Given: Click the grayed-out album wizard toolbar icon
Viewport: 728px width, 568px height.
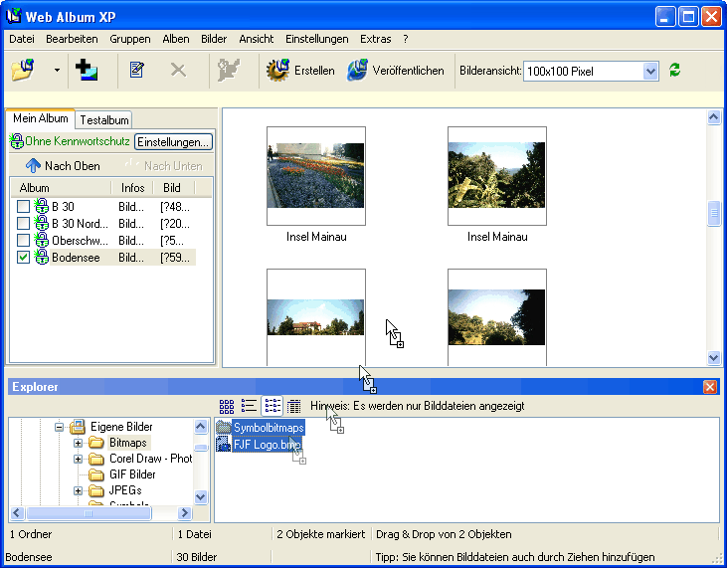Looking at the screenshot, I should coord(229,71).
